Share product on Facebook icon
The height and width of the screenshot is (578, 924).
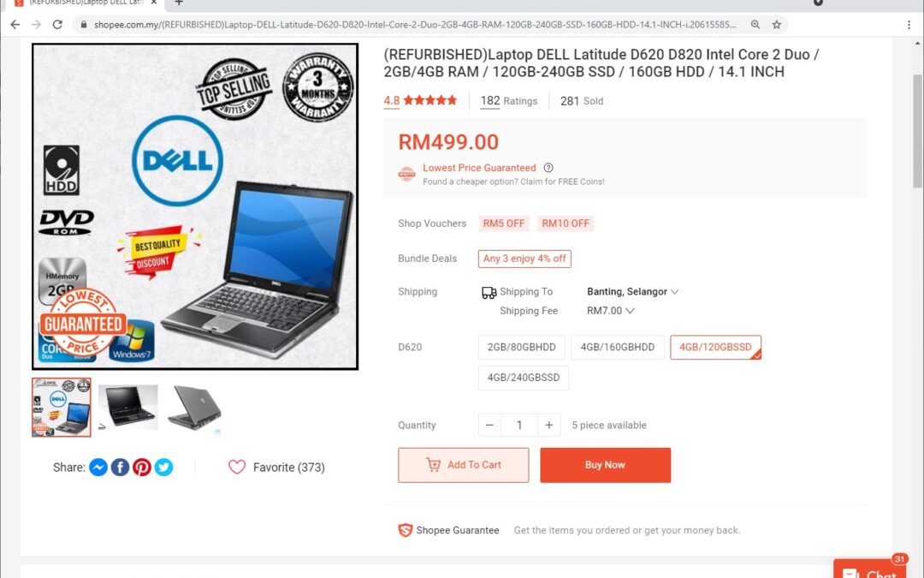[x=121, y=468]
